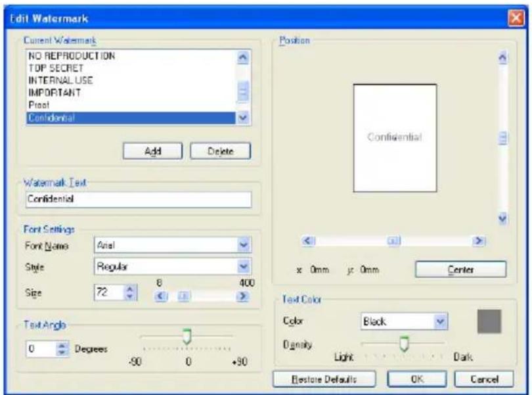This screenshot has height=395, width=532.
Task: Click size slider left arrow
Action: tap(161, 296)
